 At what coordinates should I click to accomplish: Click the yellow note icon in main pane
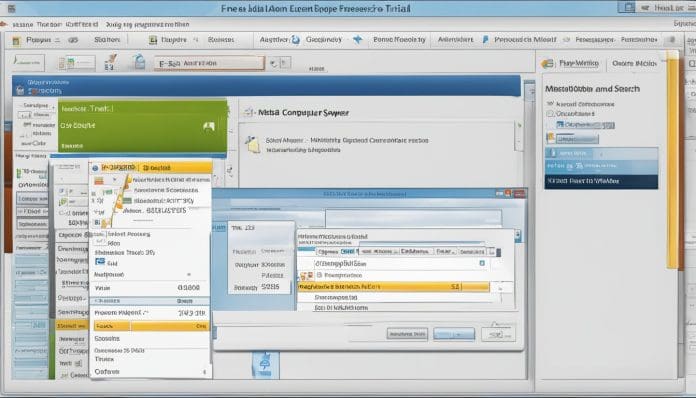click(x=253, y=144)
